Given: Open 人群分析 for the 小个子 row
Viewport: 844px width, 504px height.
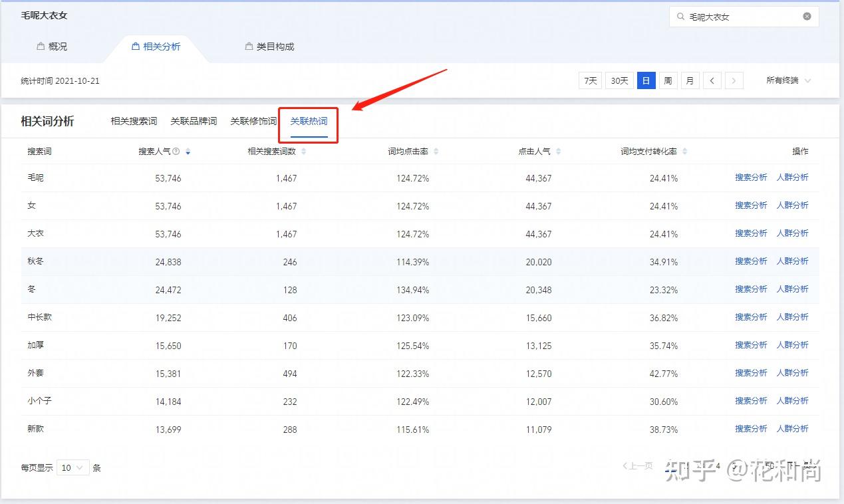Looking at the screenshot, I should [x=793, y=401].
